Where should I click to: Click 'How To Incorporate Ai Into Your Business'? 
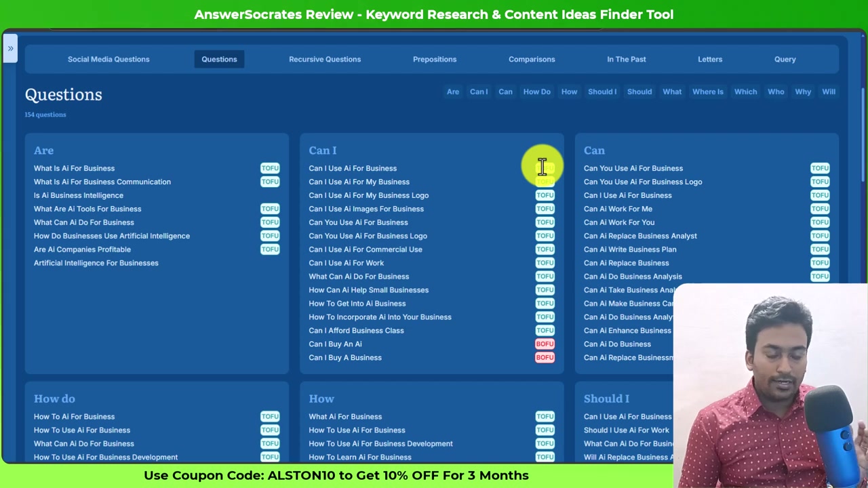[x=380, y=317]
